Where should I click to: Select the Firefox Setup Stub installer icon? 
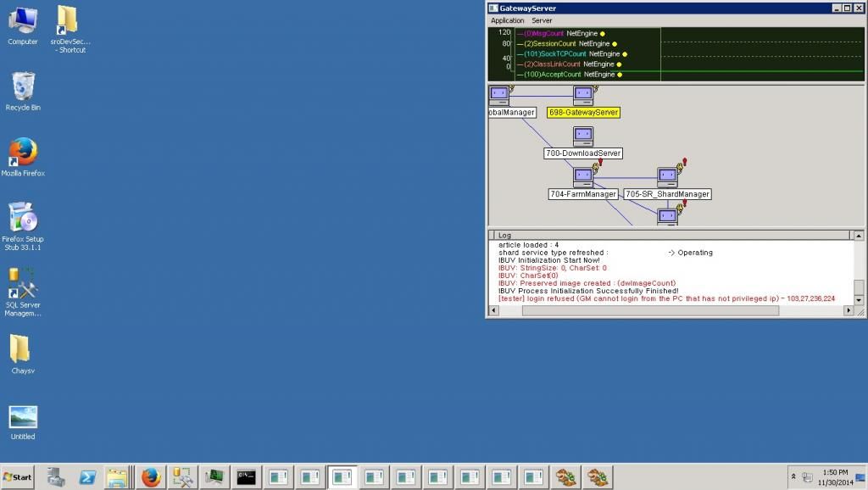(23, 219)
